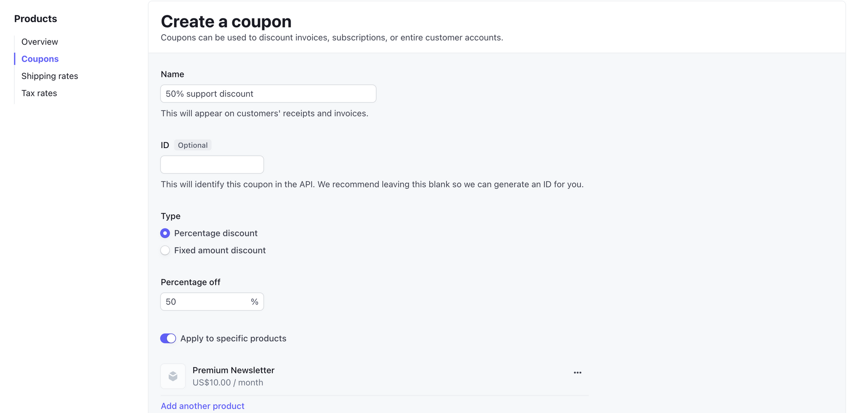
Task: Click the Products sidebar heading
Action: [x=36, y=19]
